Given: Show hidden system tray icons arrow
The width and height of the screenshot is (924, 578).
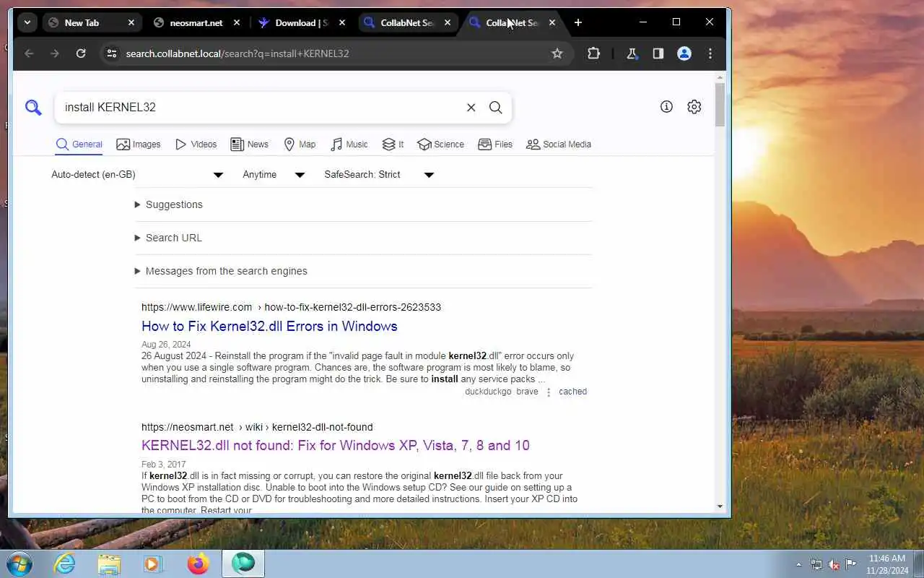Looking at the screenshot, I should coord(798,564).
